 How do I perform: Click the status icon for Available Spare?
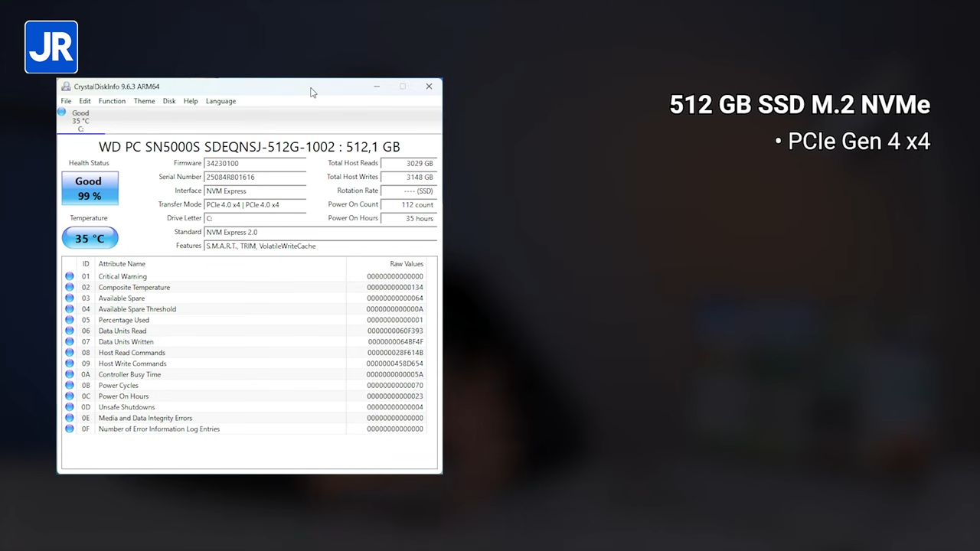70,298
